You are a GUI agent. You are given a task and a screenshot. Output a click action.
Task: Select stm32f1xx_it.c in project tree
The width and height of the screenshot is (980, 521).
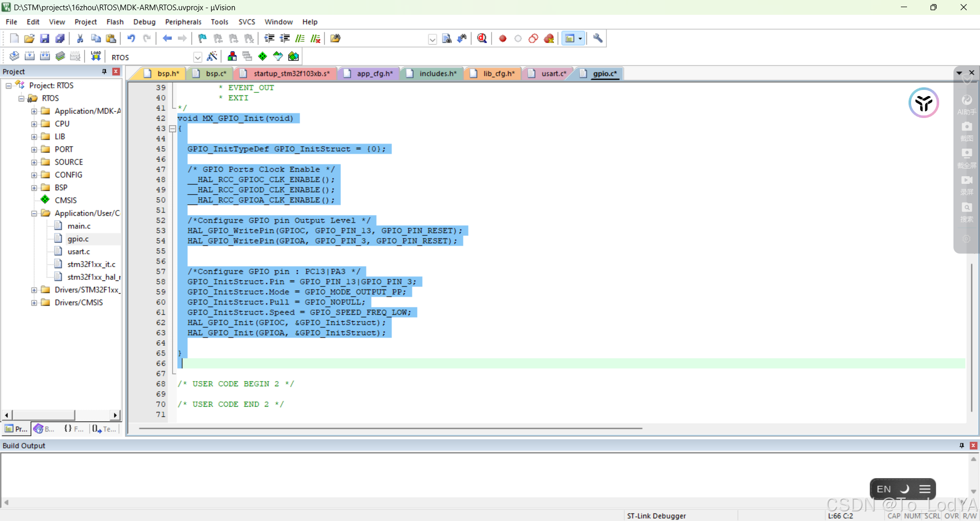[91, 264]
